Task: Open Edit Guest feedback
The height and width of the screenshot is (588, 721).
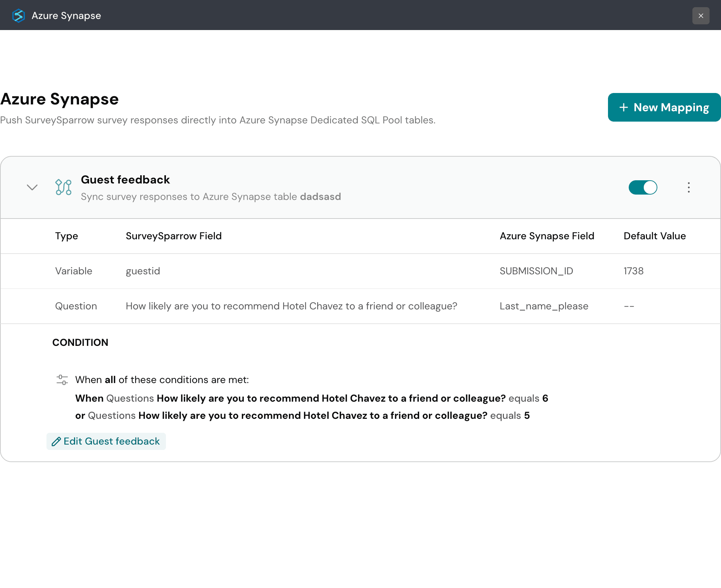Action: click(106, 441)
